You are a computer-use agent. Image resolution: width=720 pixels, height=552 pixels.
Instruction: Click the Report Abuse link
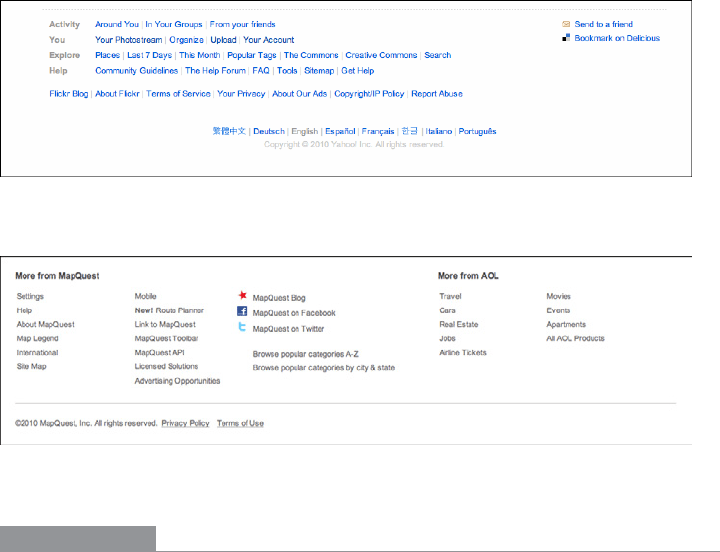pyautogui.click(x=437, y=94)
